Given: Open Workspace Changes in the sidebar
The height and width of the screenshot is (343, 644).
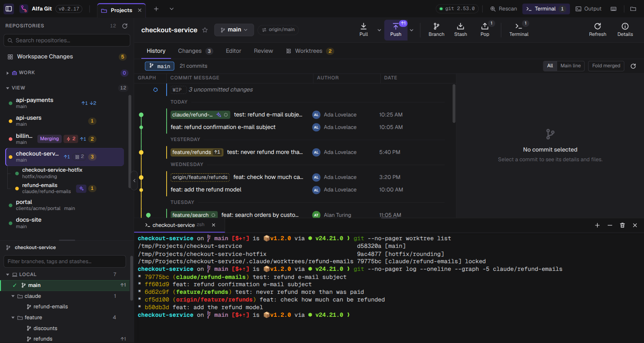Looking at the screenshot, I should click(x=66, y=57).
